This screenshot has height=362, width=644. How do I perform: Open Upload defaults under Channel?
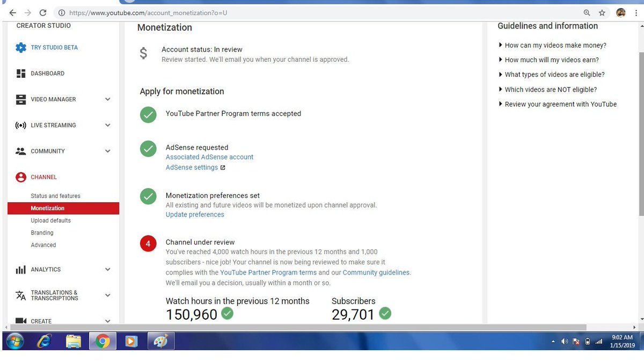pyautogui.click(x=50, y=220)
